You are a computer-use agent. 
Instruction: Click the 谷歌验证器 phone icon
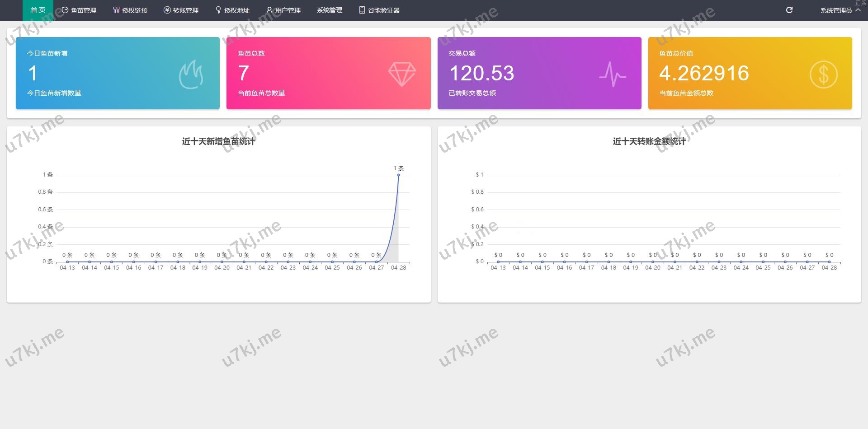[362, 10]
